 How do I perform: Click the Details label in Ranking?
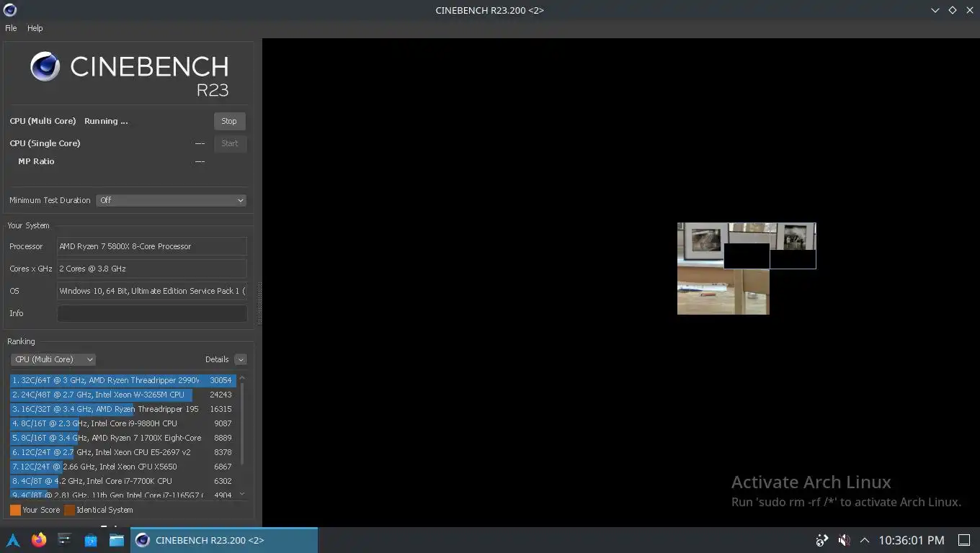click(x=217, y=359)
